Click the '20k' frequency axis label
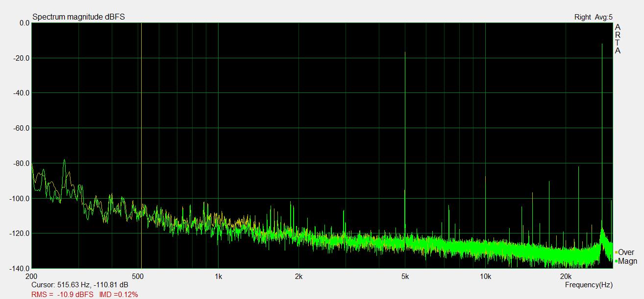The height and width of the screenshot is (299, 644). 566,276
